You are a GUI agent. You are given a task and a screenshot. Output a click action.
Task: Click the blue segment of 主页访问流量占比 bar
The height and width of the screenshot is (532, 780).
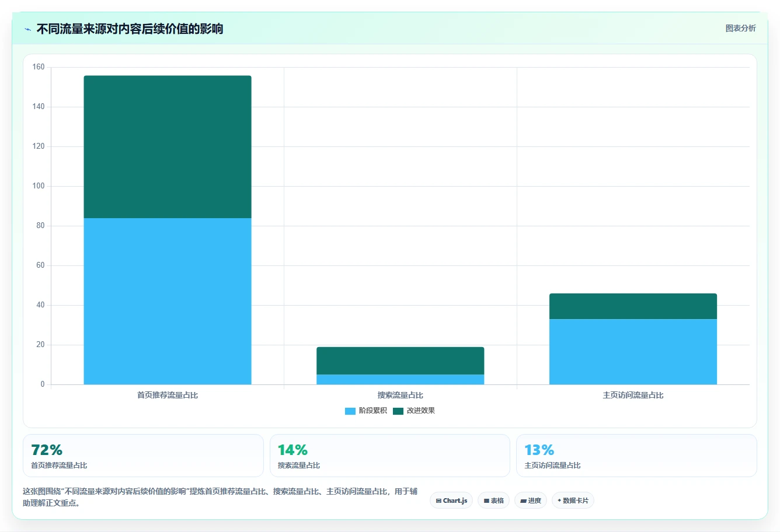(633, 352)
